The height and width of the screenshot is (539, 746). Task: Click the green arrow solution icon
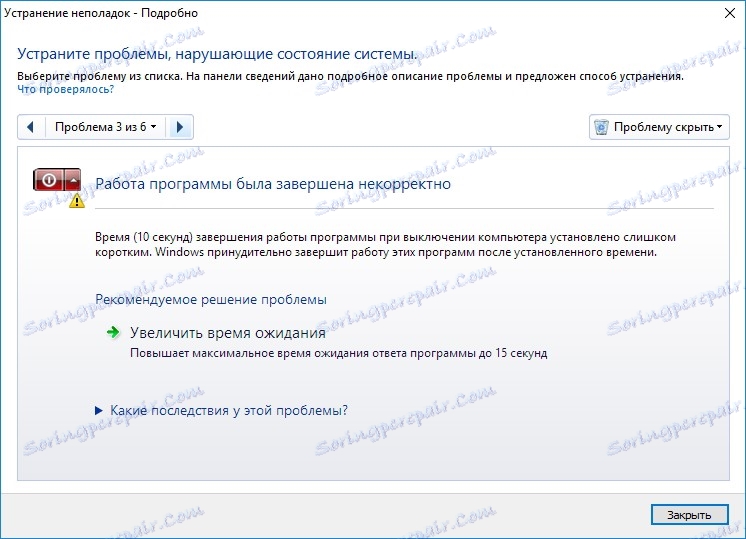pos(113,333)
